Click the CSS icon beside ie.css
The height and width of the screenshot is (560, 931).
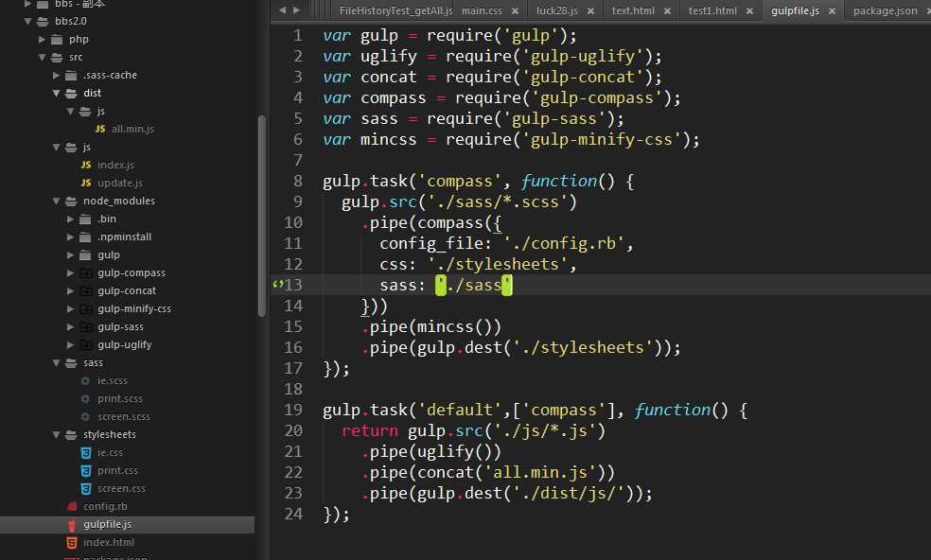tap(85, 452)
